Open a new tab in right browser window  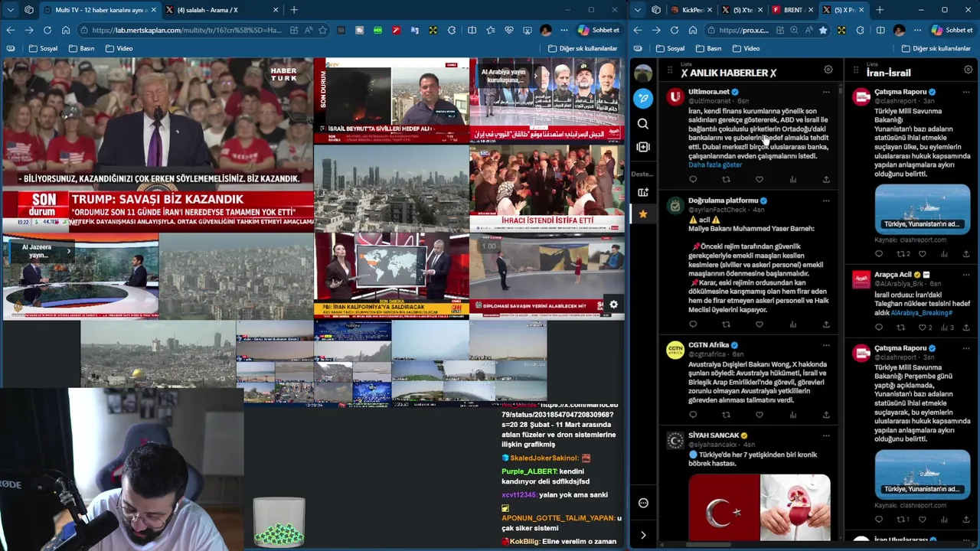879,10
